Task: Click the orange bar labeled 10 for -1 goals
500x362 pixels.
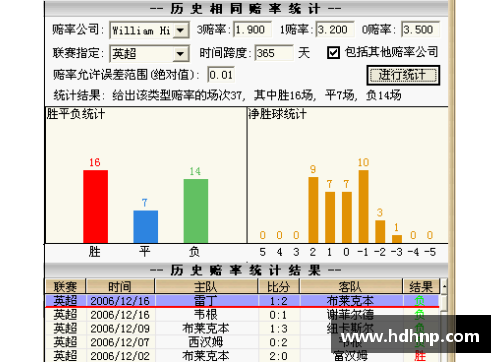Action: pos(363,207)
